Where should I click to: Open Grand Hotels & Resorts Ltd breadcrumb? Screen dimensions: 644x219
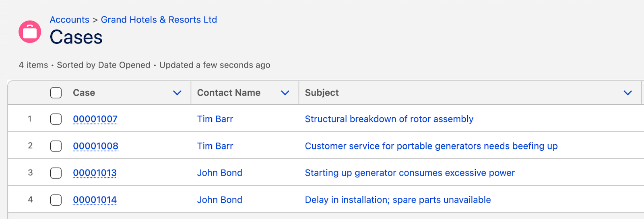[159, 20]
